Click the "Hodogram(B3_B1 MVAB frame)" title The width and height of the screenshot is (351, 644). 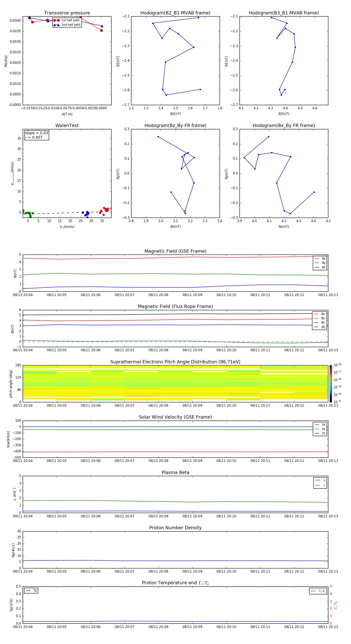(284, 13)
